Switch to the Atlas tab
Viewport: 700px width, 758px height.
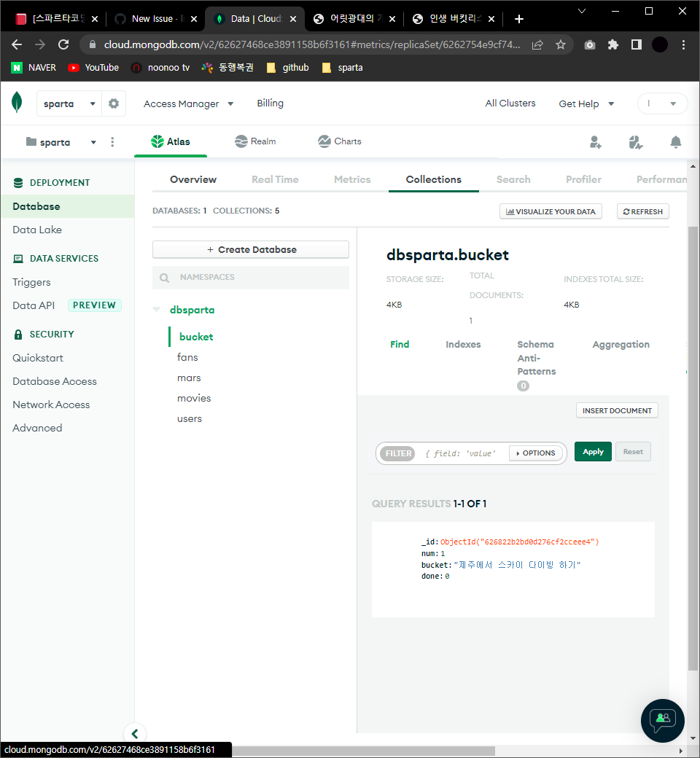171,141
